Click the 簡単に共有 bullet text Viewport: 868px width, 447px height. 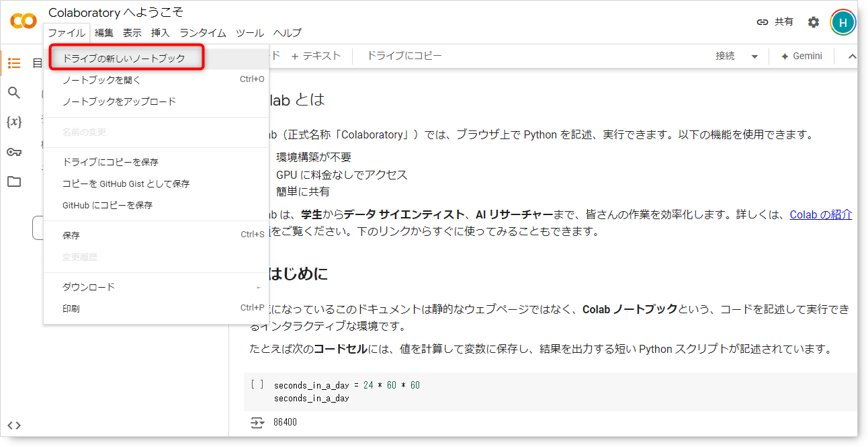tap(303, 192)
